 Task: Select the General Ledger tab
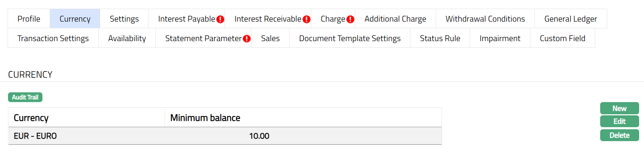[x=570, y=19]
